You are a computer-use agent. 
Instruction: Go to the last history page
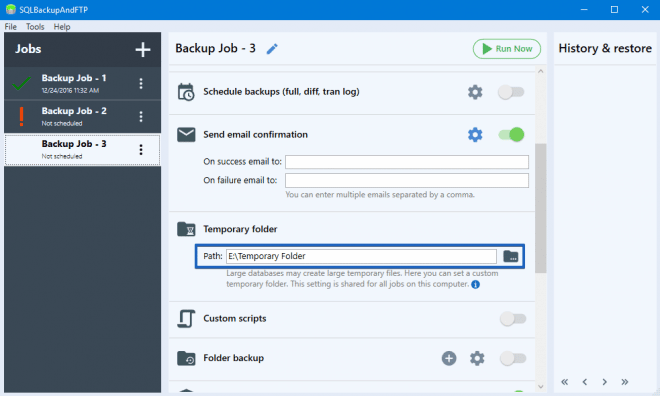pyautogui.click(x=625, y=382)
